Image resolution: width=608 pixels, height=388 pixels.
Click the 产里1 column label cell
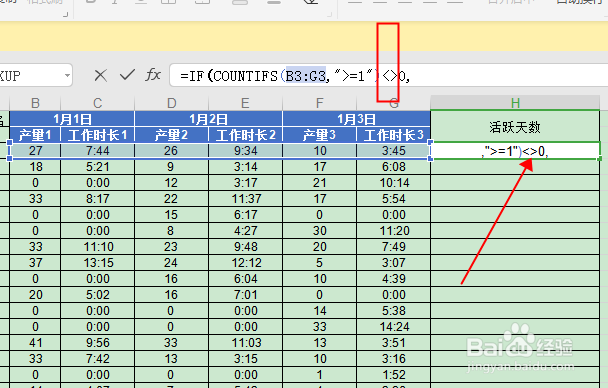(x=35, y=135)
